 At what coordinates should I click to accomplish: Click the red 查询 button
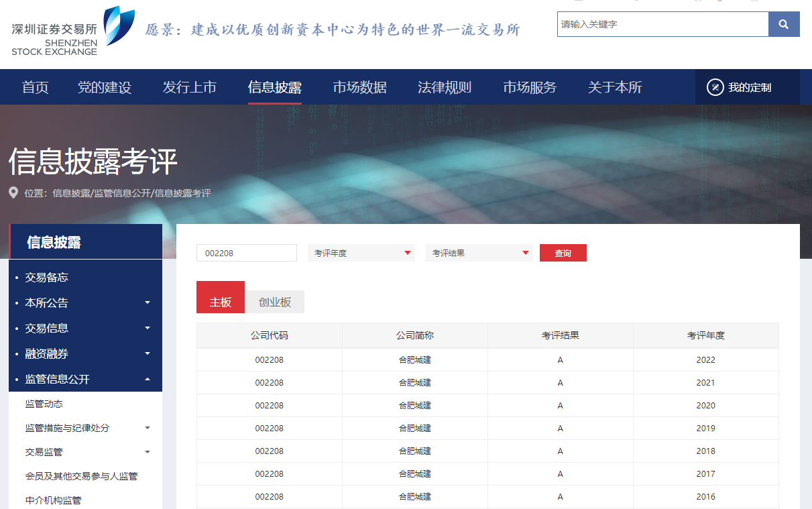563,253
